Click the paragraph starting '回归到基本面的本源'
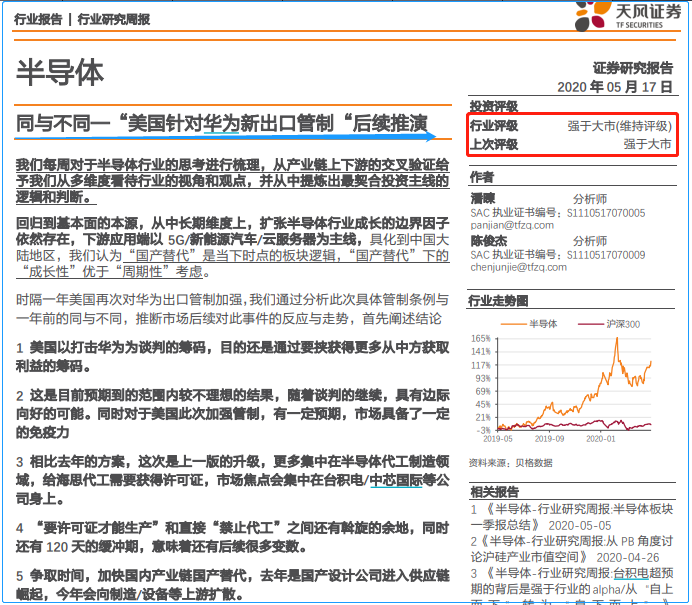This screenshot has height=605, width=692. pos(233,247)
